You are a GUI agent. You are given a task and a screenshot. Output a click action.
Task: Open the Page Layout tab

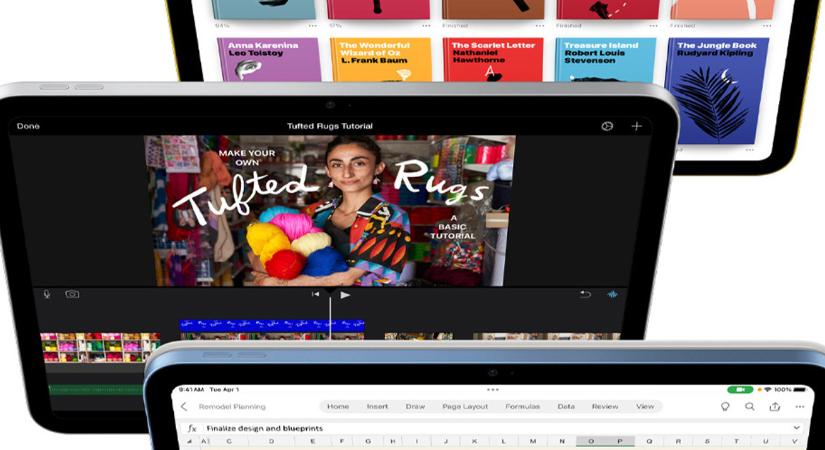coord(465,407)
